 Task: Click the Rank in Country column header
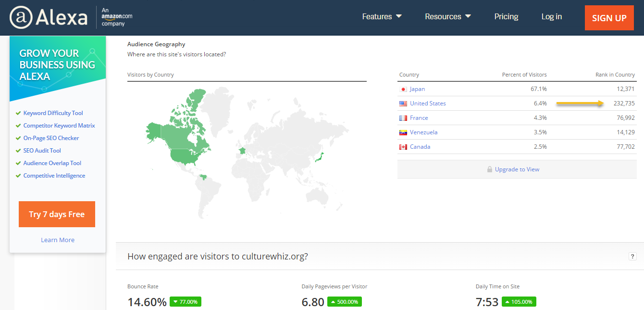pos(615,75)
